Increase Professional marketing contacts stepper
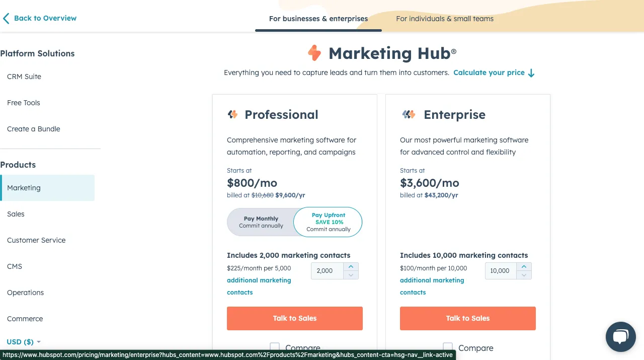This screenshot has width=644, height=360. click(x=351, y=266)
